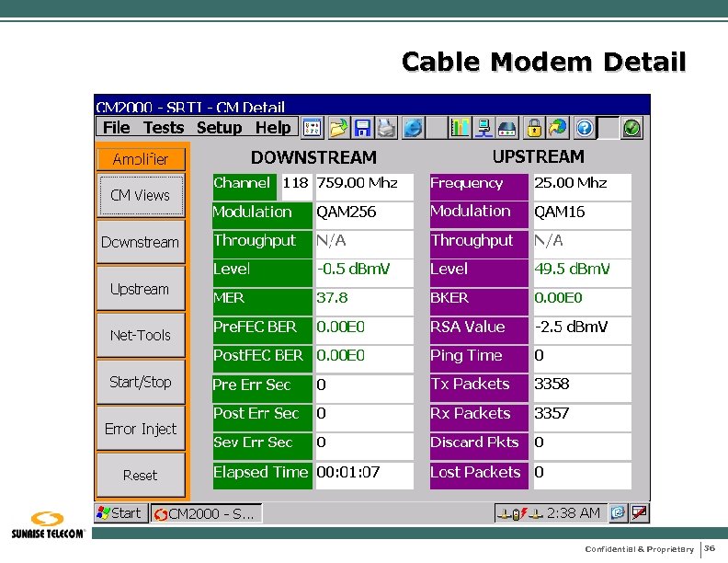Image resolution: width=728 pixels, height=563 pixels.
Task: Click the QAM16 upstream modulation value
Action: pos(582,215)
